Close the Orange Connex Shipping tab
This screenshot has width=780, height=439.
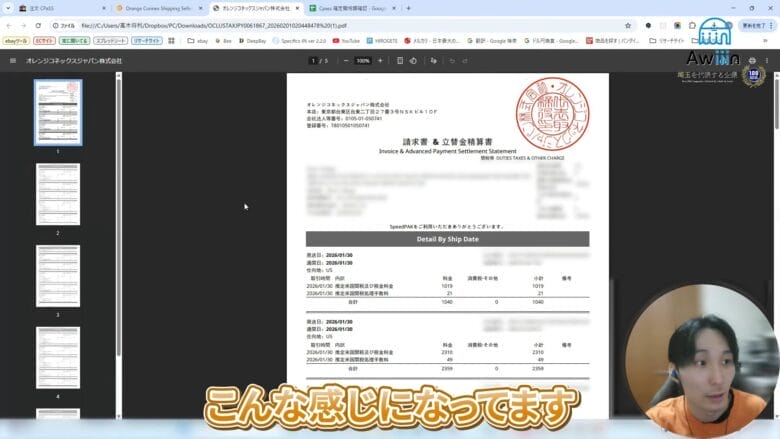(200, 8)
